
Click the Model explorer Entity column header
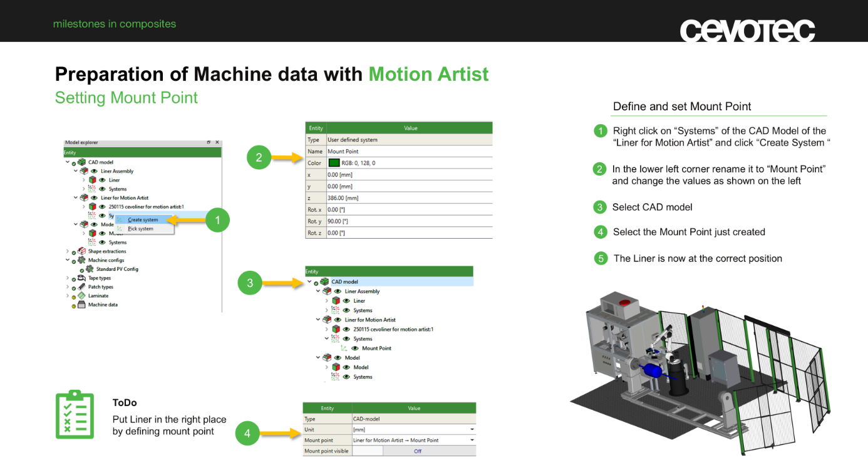[142, 152]
